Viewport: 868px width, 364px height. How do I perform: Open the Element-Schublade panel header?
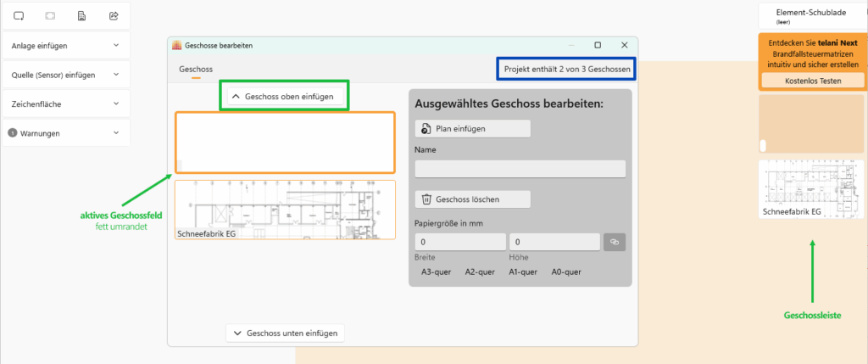click(811, 15)
